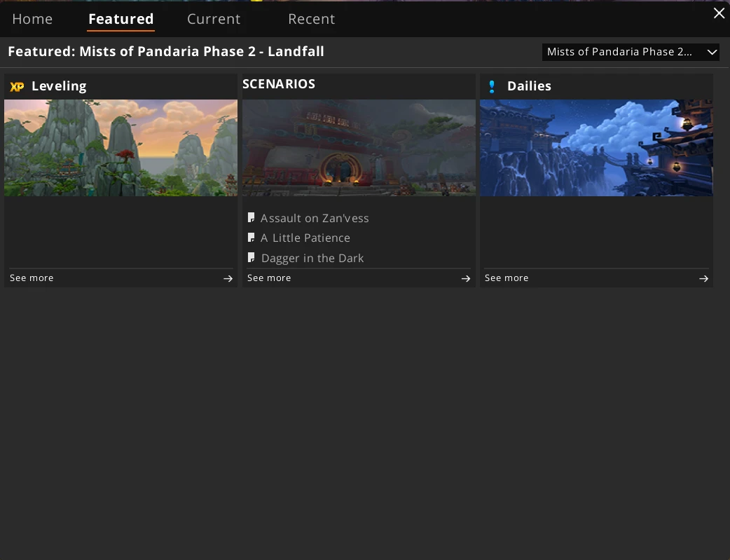This screenshot has width=730, height=560.
Task: Open the Current tab
Action: (214, 19)
